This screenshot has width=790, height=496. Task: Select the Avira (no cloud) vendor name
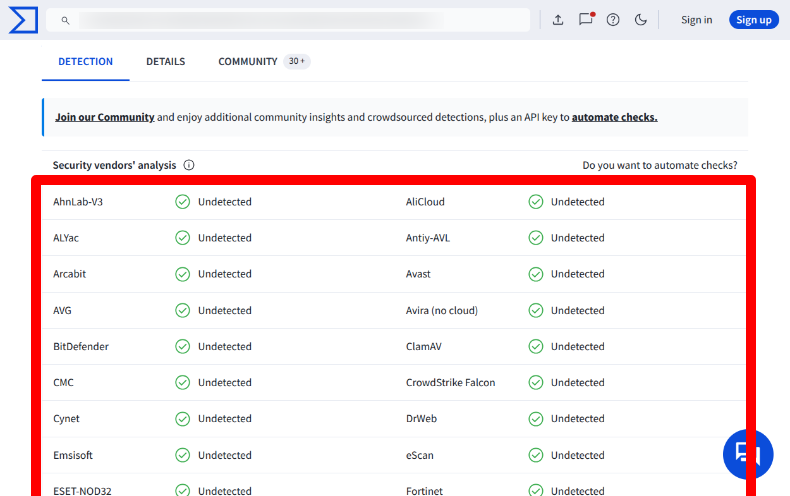point(442,311)
